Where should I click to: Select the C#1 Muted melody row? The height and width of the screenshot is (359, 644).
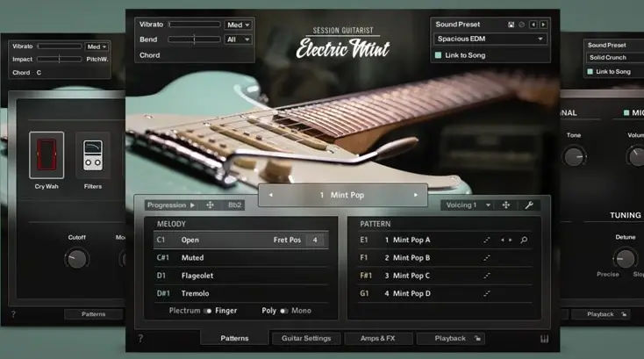pyautogui.click(x=241, y=258)
